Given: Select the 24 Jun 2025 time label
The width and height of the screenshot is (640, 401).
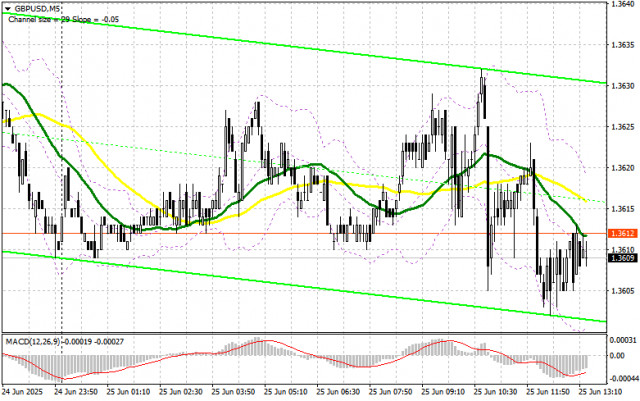Looking at the screenshot, I should (22, 392).
